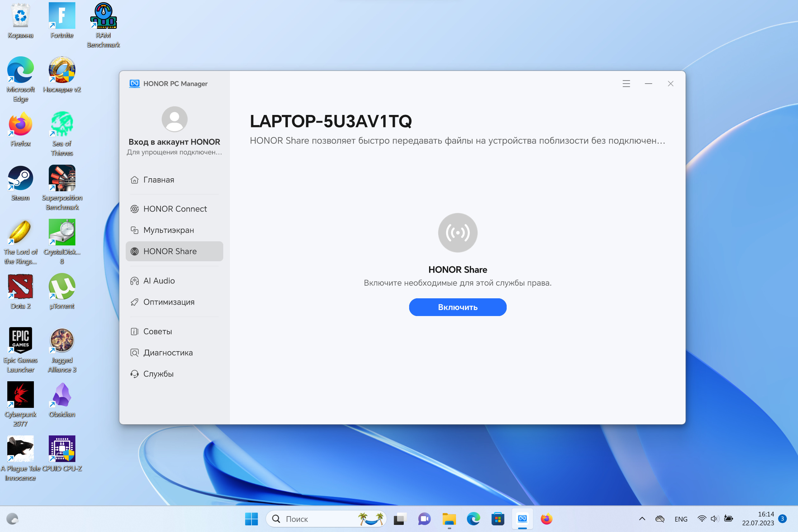Open the Оптимизация section
Image resolution: width=798 pixels, height=532 pixels.
(x=174, y=302)
